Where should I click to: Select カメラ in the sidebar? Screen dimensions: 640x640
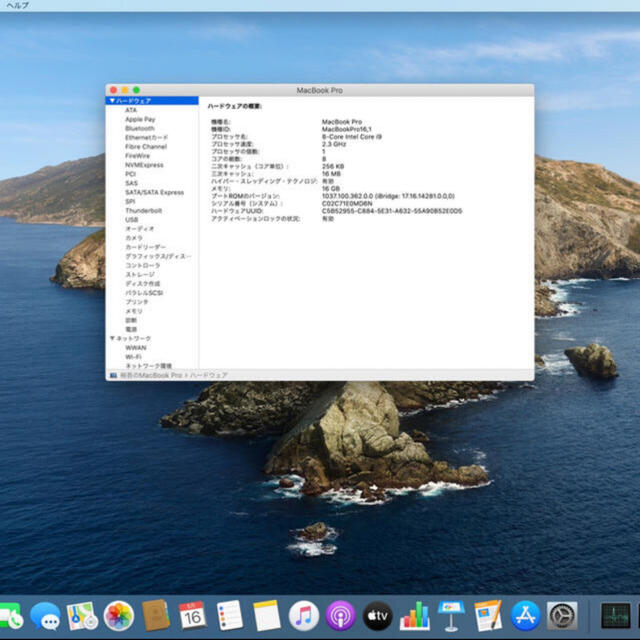pyautogui.click(x=134, y=238)
